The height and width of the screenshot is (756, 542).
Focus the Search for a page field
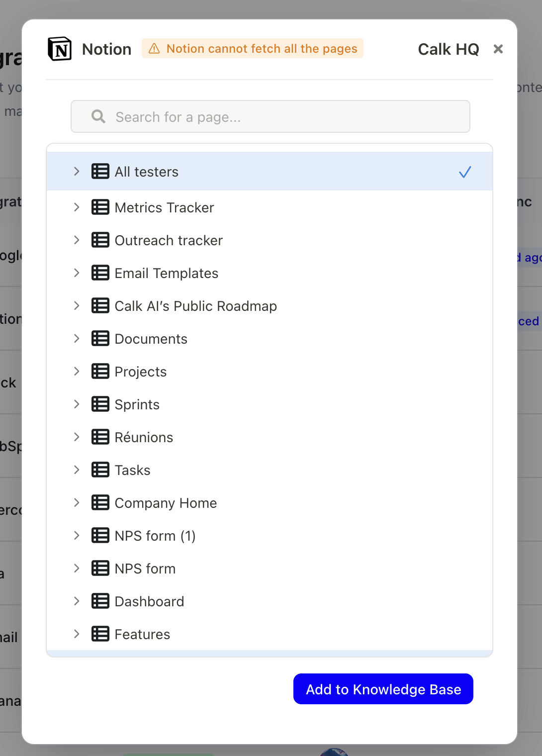(x=278, y=117)
